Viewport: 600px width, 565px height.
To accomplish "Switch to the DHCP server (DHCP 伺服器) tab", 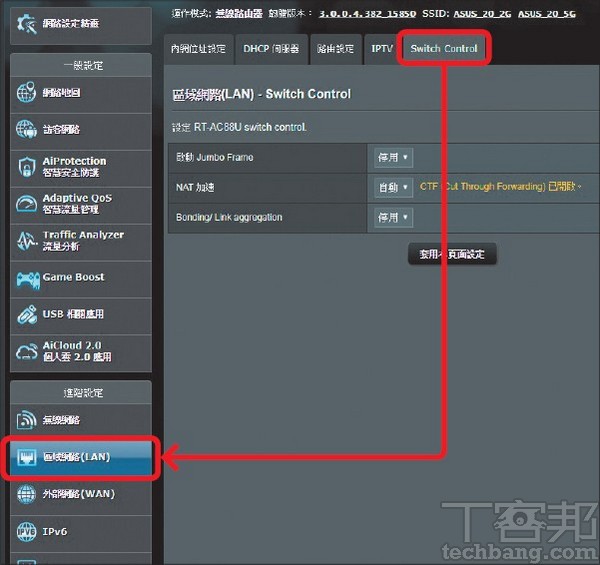I will 270,49.
